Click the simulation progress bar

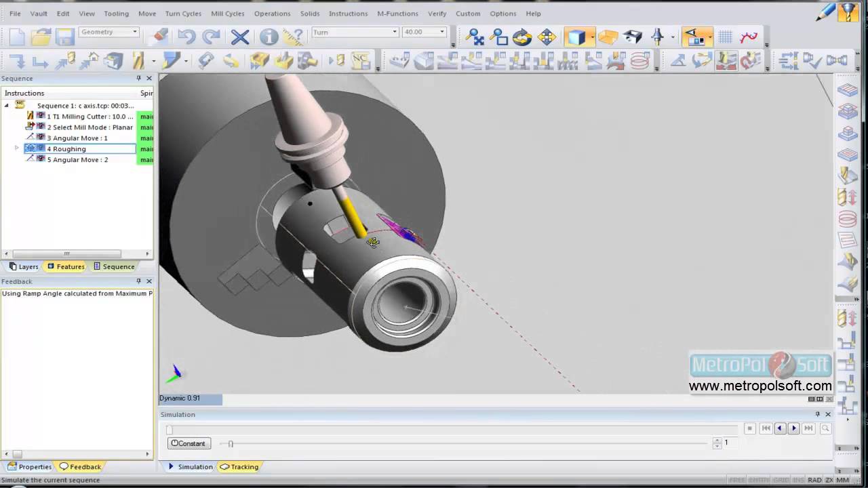pos(452,429)
